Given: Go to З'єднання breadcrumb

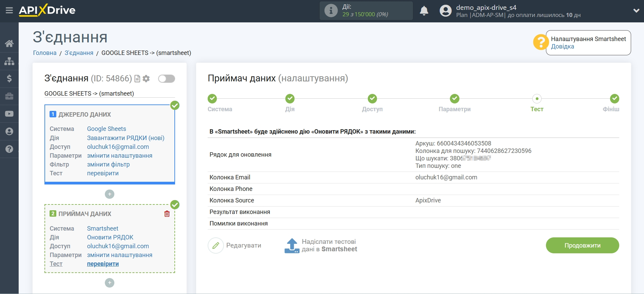Looking at the screenshot, I should [x=79, y=53].
